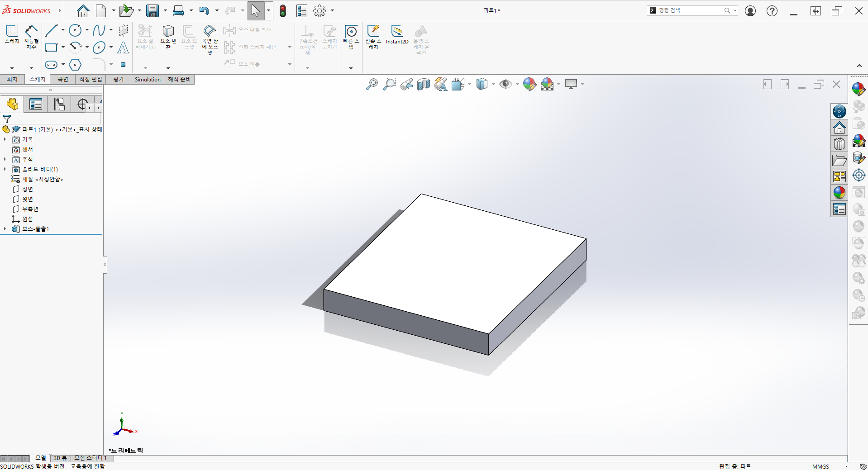Click the 요소 변환 convert entities button
The width and height of the screenshot is (868, 470).
168,36
